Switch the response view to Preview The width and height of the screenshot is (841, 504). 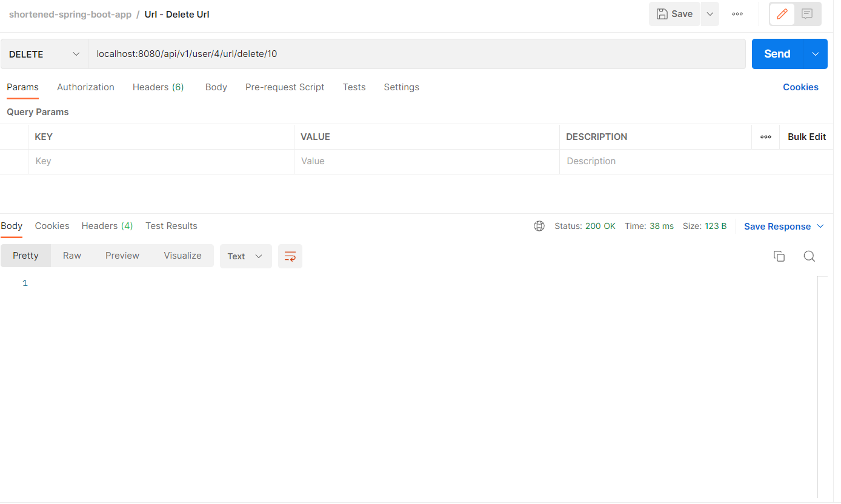click(x=122, y=255)
